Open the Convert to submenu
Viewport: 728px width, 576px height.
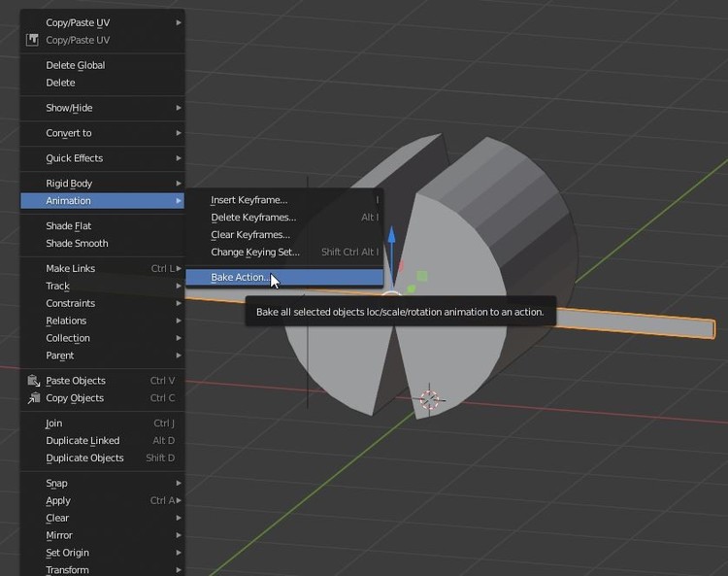69,133
